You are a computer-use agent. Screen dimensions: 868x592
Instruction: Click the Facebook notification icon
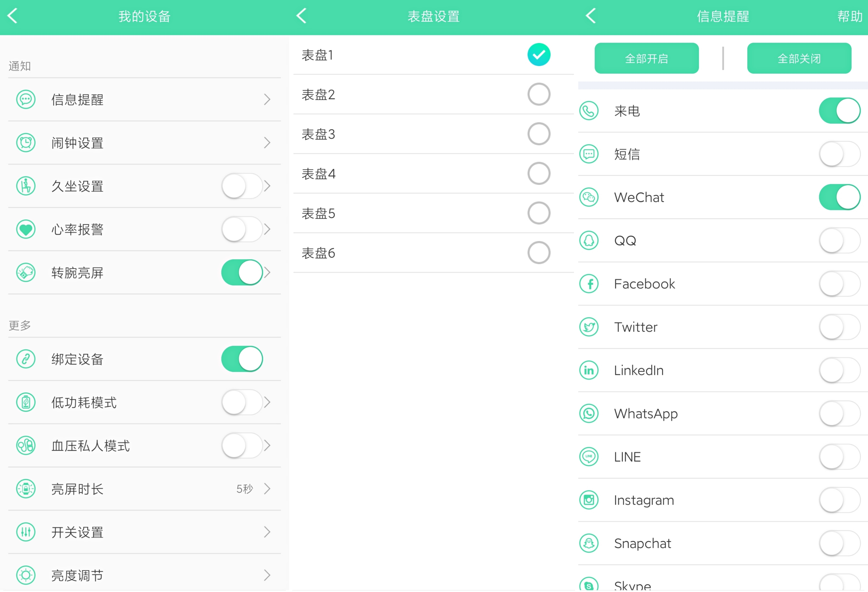click(589, 284)
